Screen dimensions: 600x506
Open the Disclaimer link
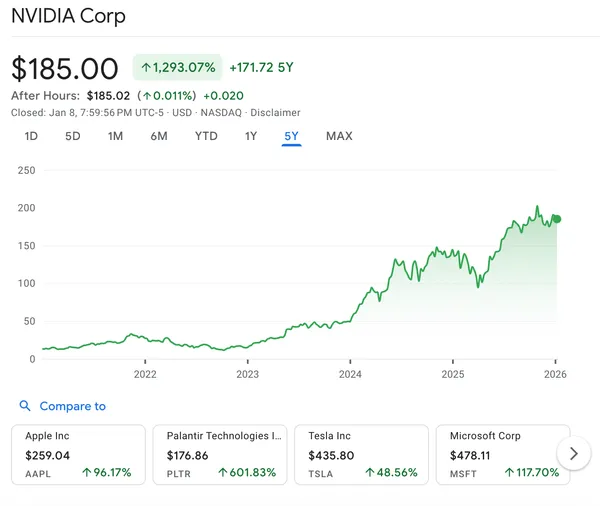pyautogui.click(x=275, y=113)
